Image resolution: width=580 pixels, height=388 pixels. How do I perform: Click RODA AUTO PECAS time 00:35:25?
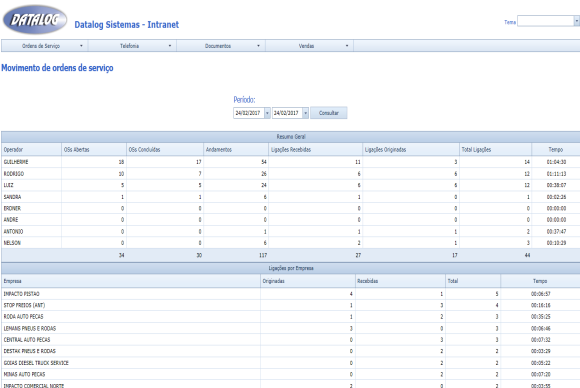540,317
